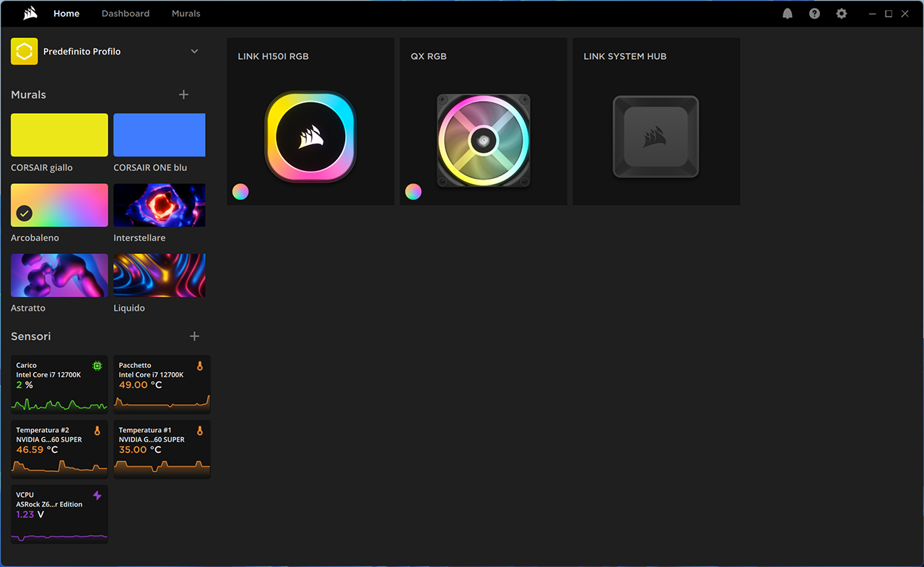Click the 46.59 °C temperature value
The height and width of the screenshot is (567, 924).
pyautogui.click(x=38, y=450)
